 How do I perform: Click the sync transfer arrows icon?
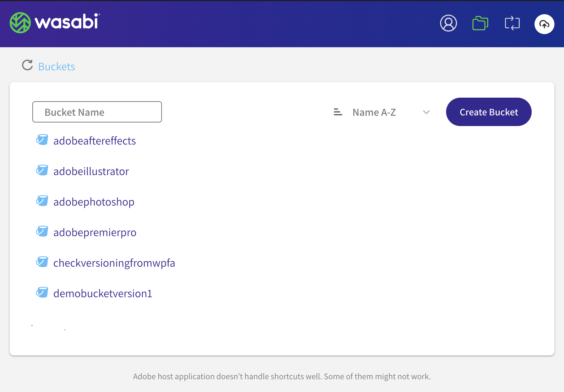(512, 23)
